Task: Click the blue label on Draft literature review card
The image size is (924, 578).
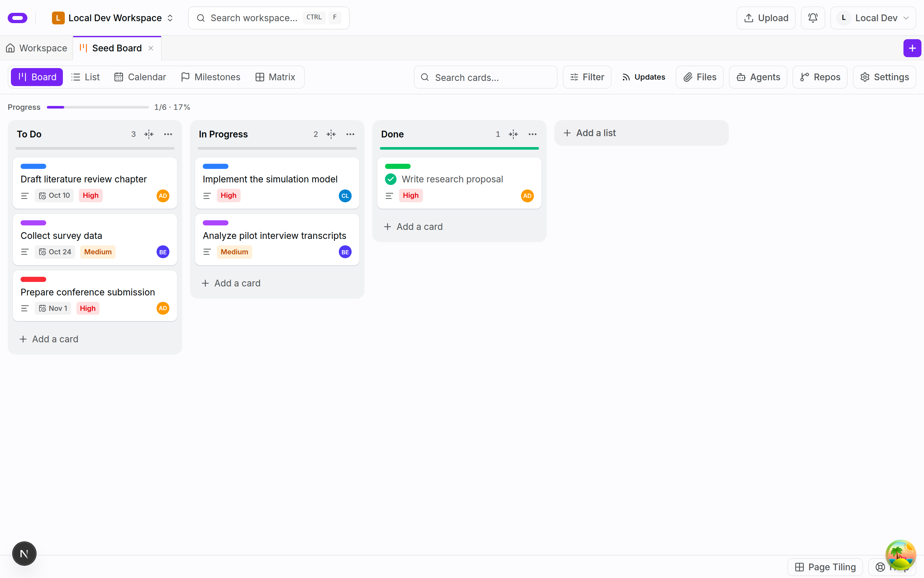Action: [x=33, y=166]
